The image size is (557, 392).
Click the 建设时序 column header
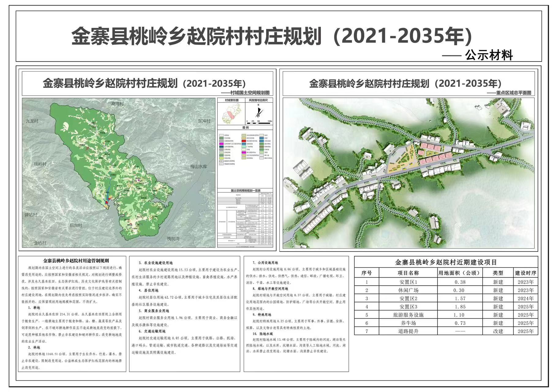point(526,273)
